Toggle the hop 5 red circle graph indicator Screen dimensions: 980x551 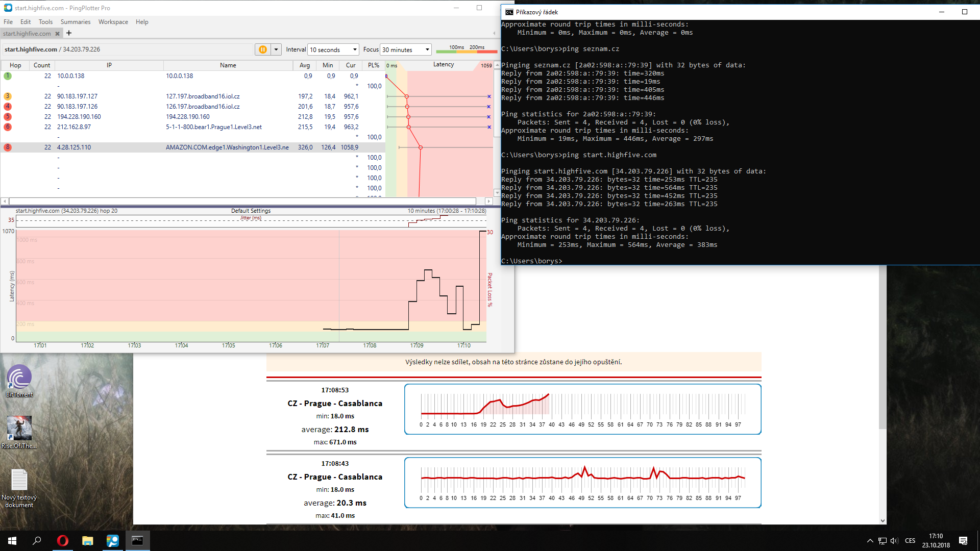tap(8, 117)
